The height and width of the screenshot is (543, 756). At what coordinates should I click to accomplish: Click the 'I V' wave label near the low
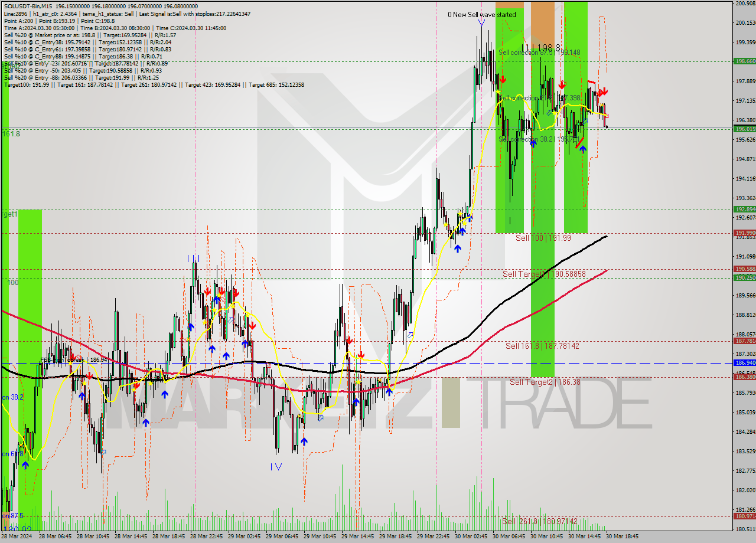click(x=276, y=466)
